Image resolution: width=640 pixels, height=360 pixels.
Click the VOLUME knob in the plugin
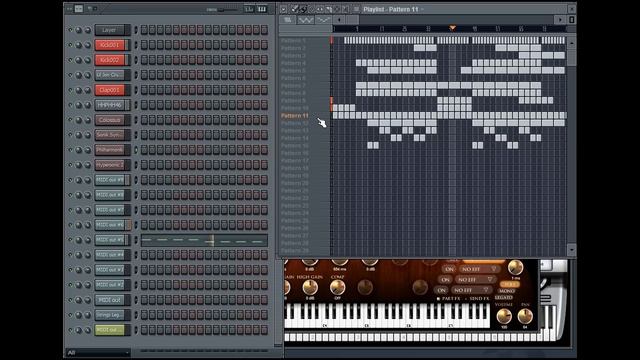[504, 316]
